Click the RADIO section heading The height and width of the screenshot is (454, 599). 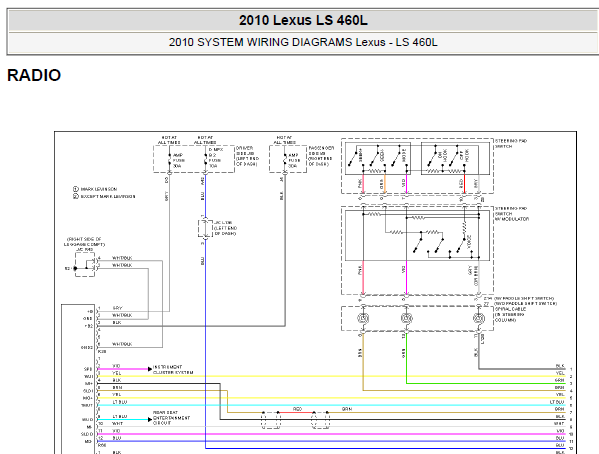pyautogui.click(x=34, y=75)
